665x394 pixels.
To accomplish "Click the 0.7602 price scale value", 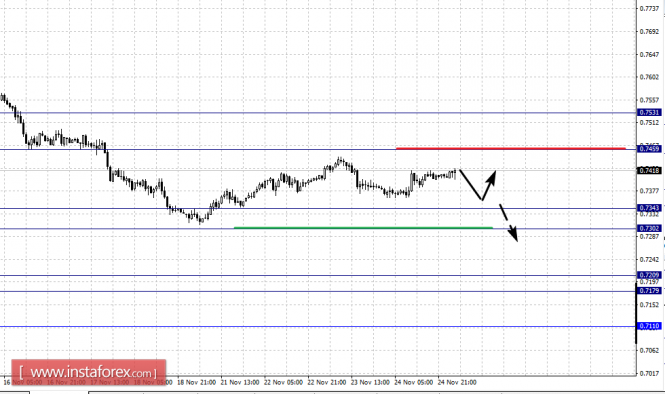I will pos(649,77).
